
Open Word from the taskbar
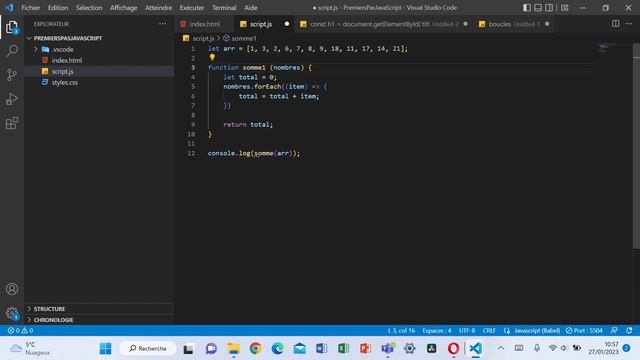coord(321,349)
